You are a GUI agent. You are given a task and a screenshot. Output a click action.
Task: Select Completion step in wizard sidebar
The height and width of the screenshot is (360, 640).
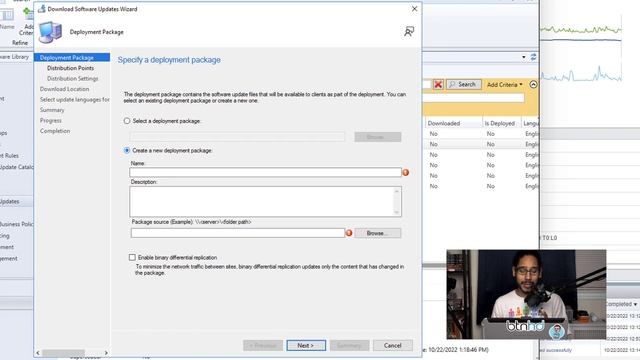coord(55,131)
